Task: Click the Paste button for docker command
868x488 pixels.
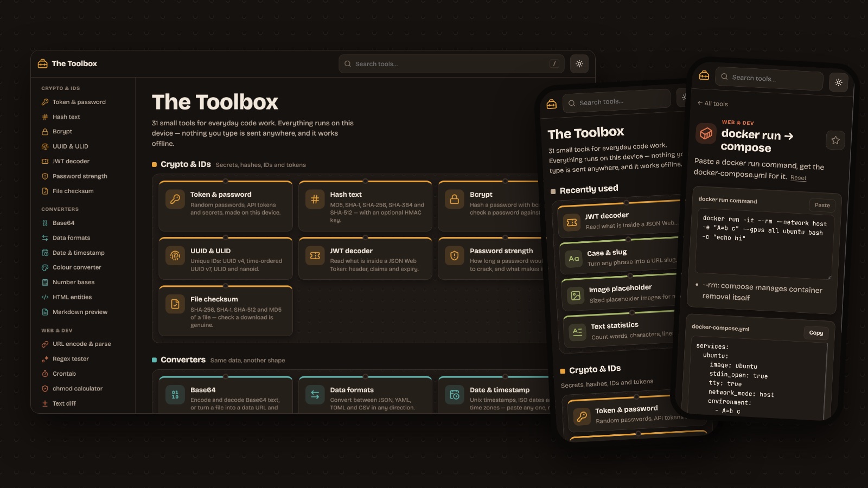Action: pyautogui.click(x=822, y=205)
